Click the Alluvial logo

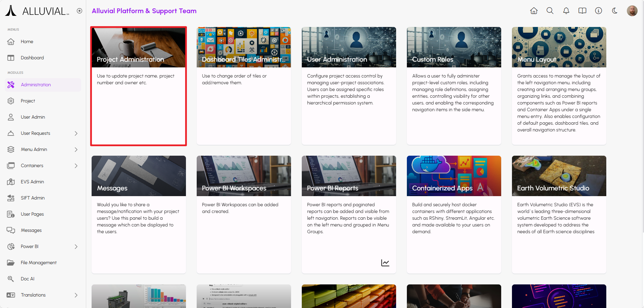(x=37, y=11)
